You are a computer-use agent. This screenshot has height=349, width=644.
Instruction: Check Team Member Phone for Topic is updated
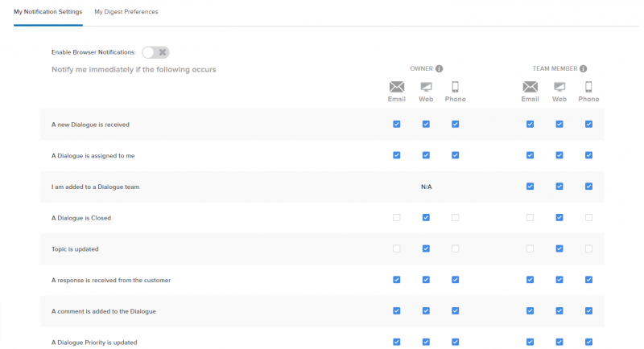(x=588, y=248)
